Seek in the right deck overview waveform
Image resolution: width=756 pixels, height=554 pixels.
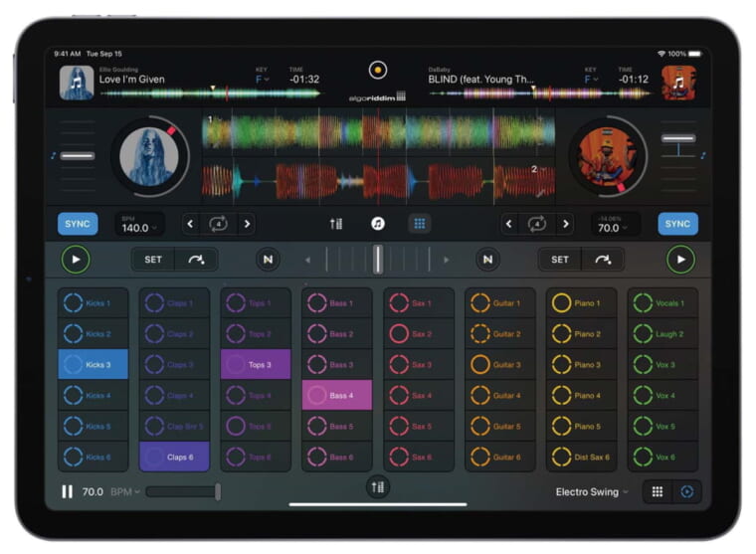539,93
